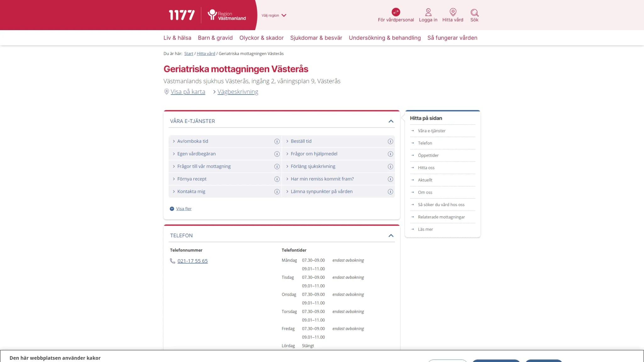
Task: Jump to Läs mer in sidebar
Action: click(425, 229)
